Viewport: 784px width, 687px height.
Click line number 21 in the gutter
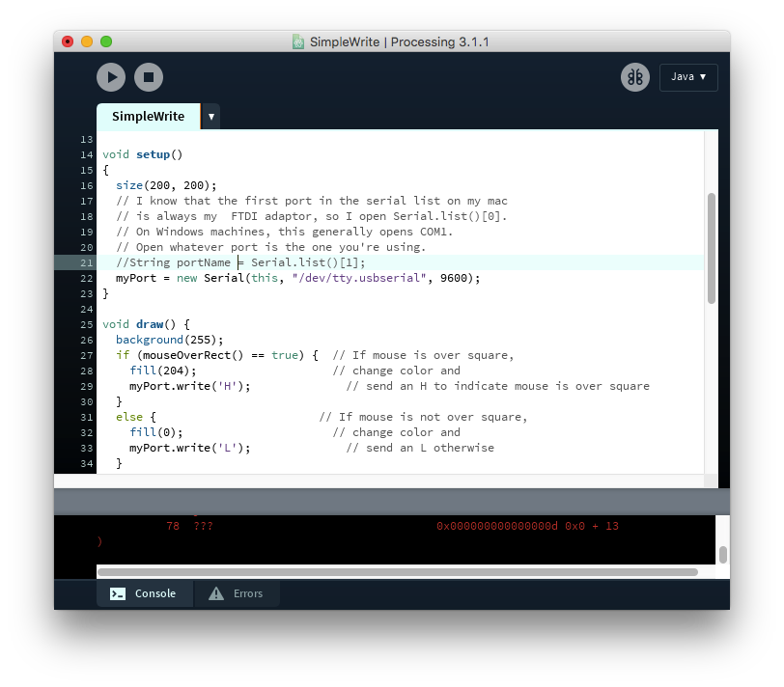pos(87,262)
